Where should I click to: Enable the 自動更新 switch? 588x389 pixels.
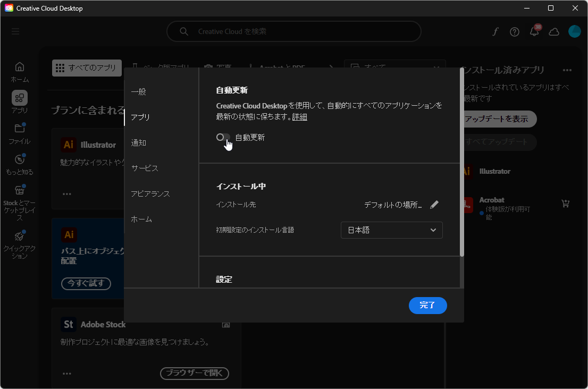click(x=222, y=137)
